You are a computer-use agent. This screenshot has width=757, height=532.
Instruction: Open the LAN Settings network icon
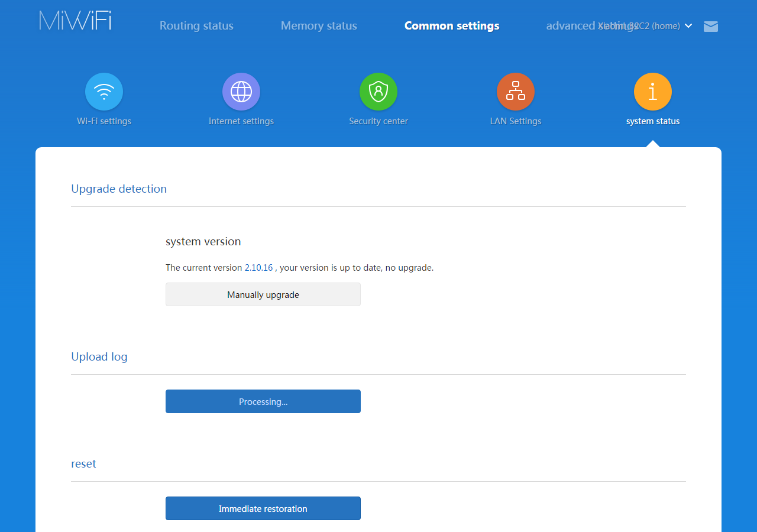pyautogui.click(x=516, y=92)
